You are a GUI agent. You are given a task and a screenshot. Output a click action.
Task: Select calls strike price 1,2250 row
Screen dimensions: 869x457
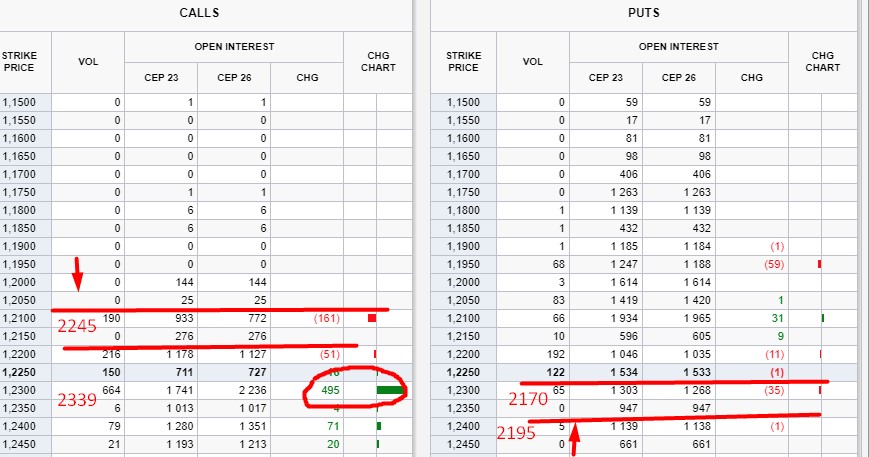tap(206, 372)
